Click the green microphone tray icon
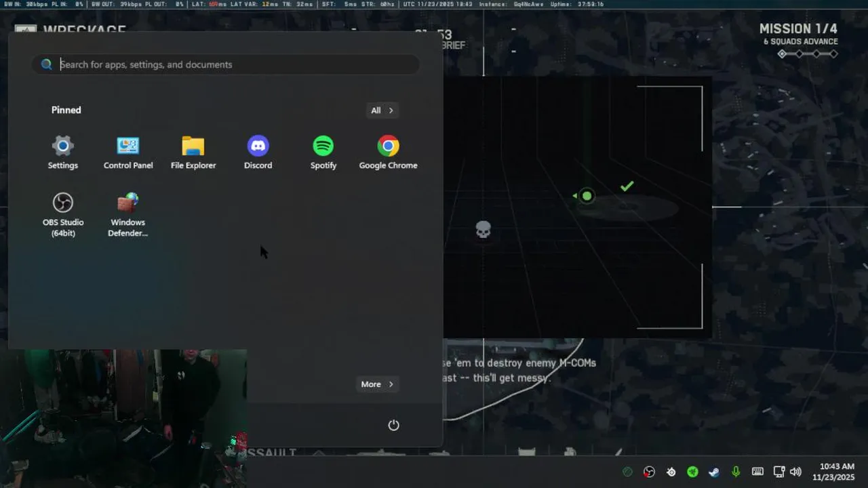The height and width of the screenshot is (488, 868). coord(736,472)
